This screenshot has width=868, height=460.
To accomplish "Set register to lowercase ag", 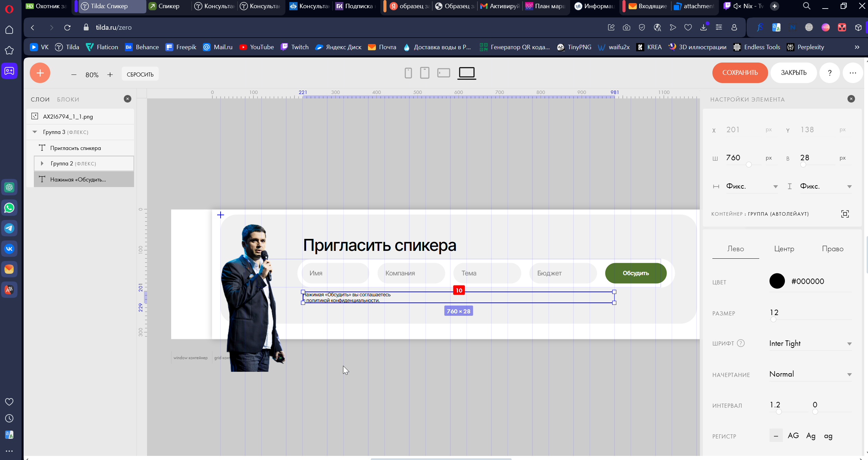I will point(828,436).
